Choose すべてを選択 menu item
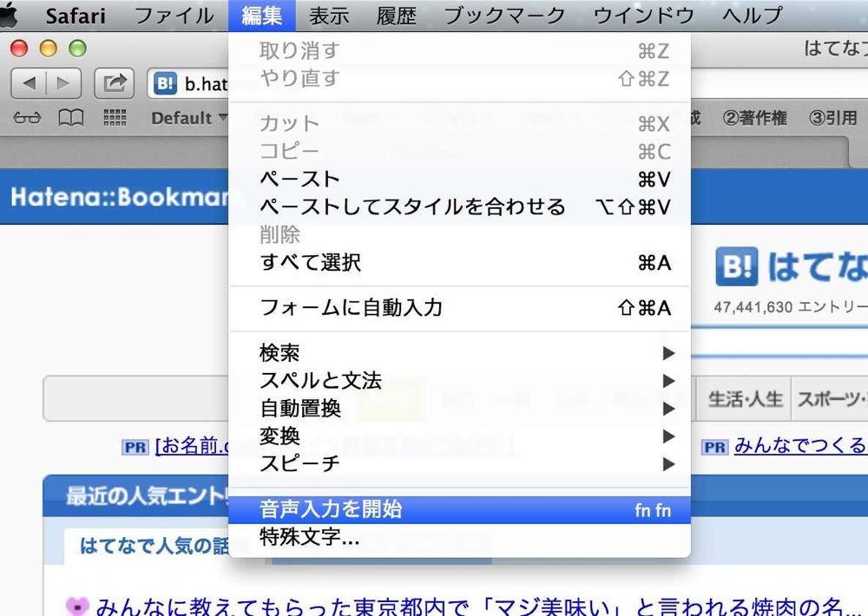This screenshot has height=616, width=868. coord(459,262)
